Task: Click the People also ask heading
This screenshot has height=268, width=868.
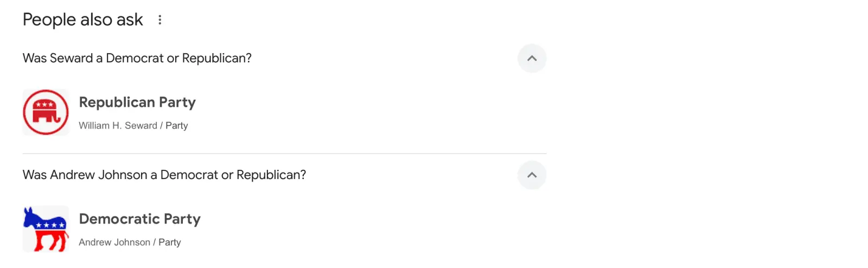Action: pyautogui.click(x=82, y=20)
